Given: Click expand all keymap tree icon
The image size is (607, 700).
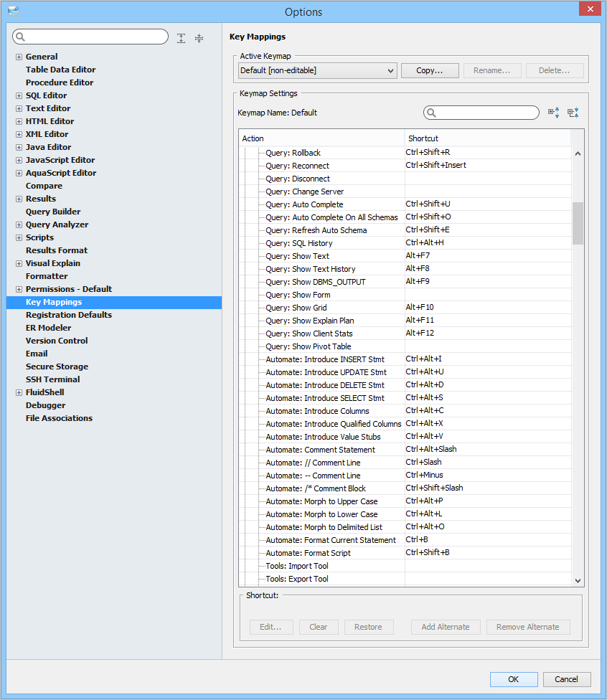Looking at the screenshot, I should click(554, 113).
